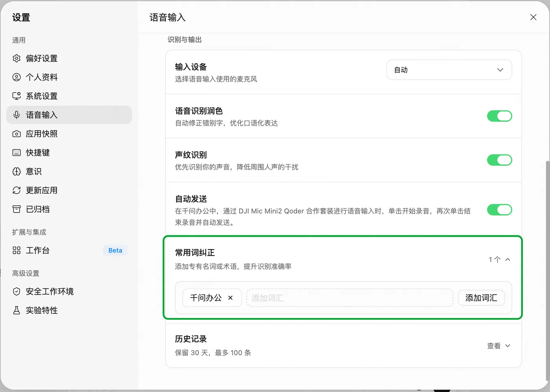Click the keyboard icon beside 快捷键
550x392 pixels.
pyautogui.click(x=16, y=153)
